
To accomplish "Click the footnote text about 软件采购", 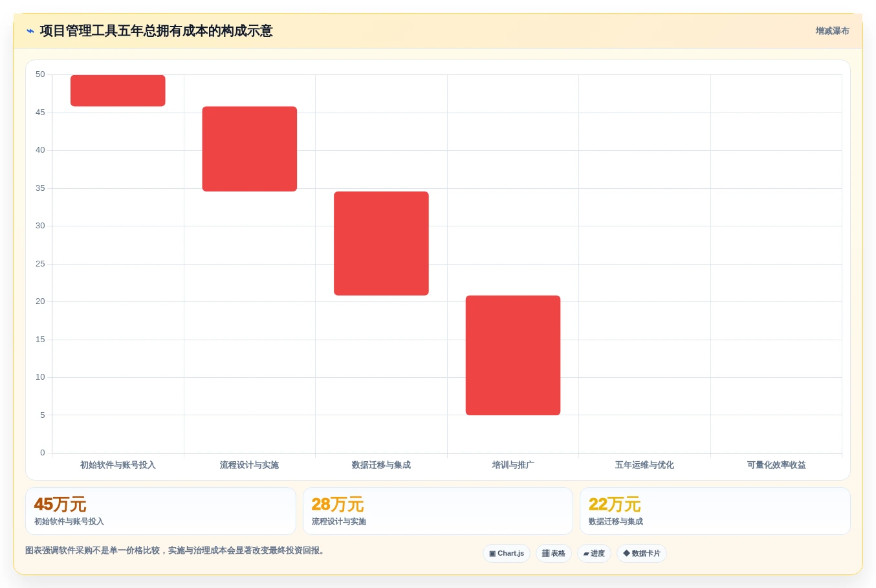I will [x=175, y=550].
